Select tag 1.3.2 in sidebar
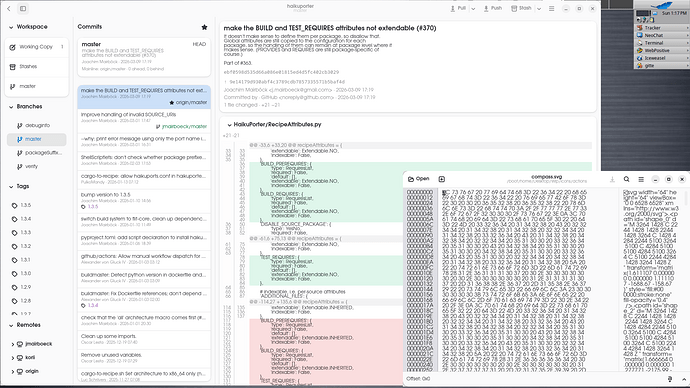 click(x=37, y=246)
